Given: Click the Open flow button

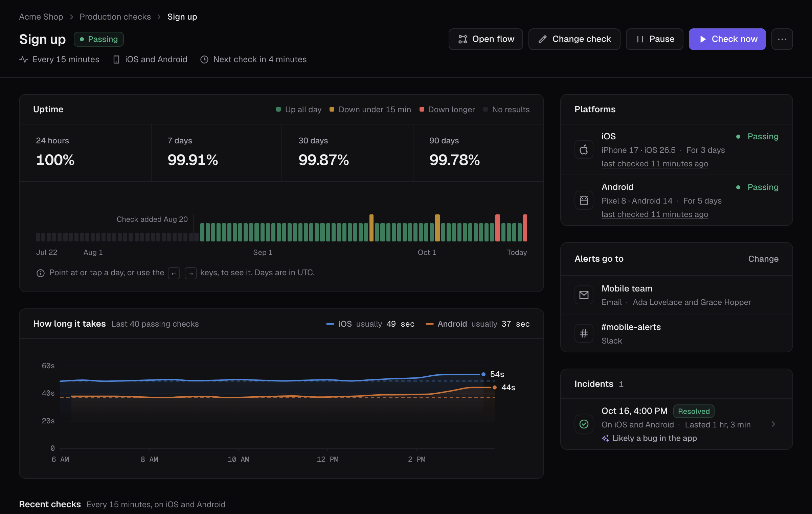Looking at the screenshot, I should 486,39.
